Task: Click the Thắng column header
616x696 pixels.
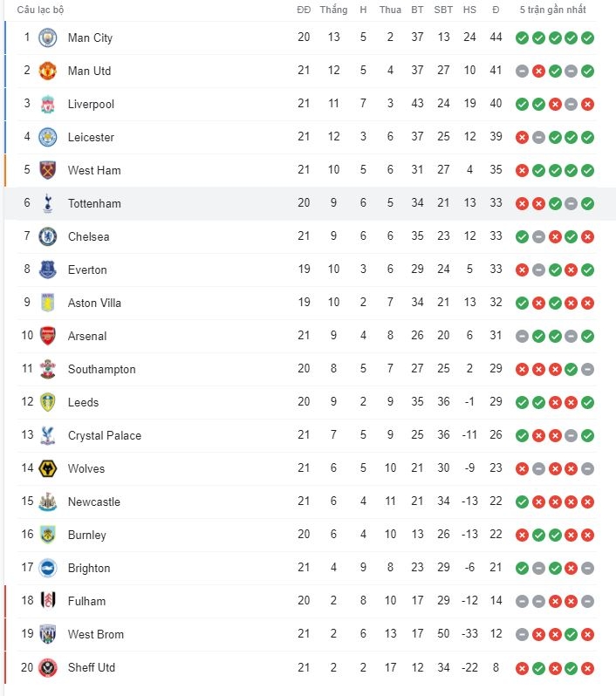Action: (x=333, y=10)
